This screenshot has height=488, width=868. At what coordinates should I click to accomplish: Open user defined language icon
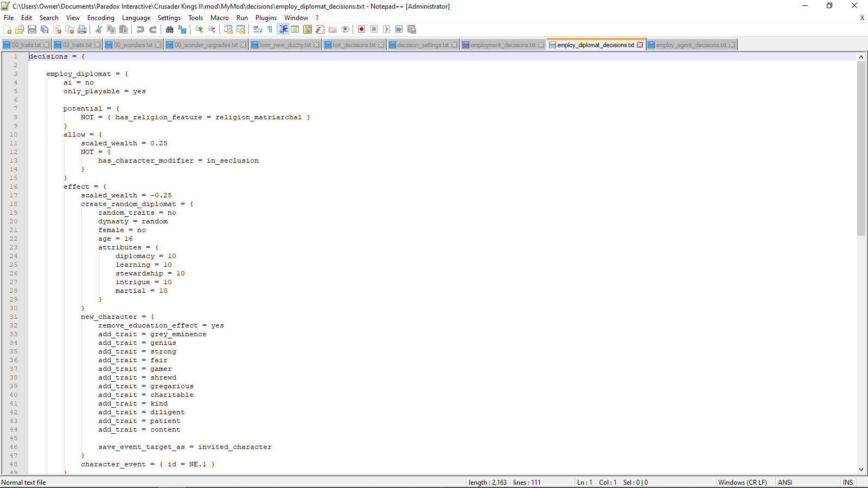coord(295,29)
